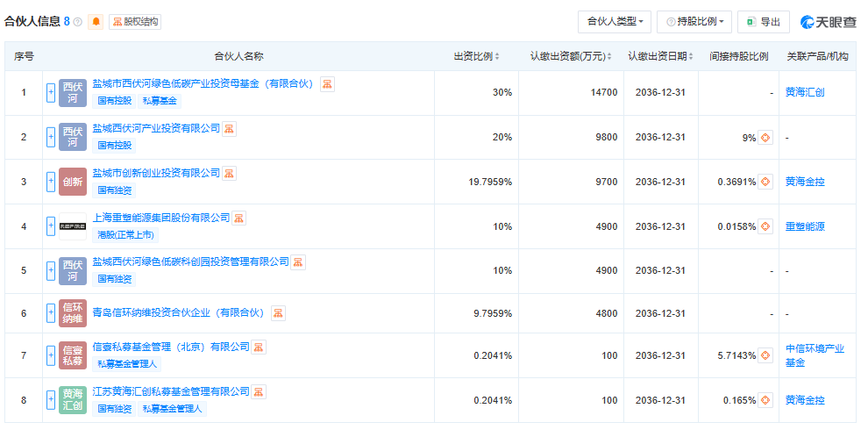868x437 pixels.
Task: Expand row 6 青岛信环纳维投资合伙企业
Action: (50, 313)
